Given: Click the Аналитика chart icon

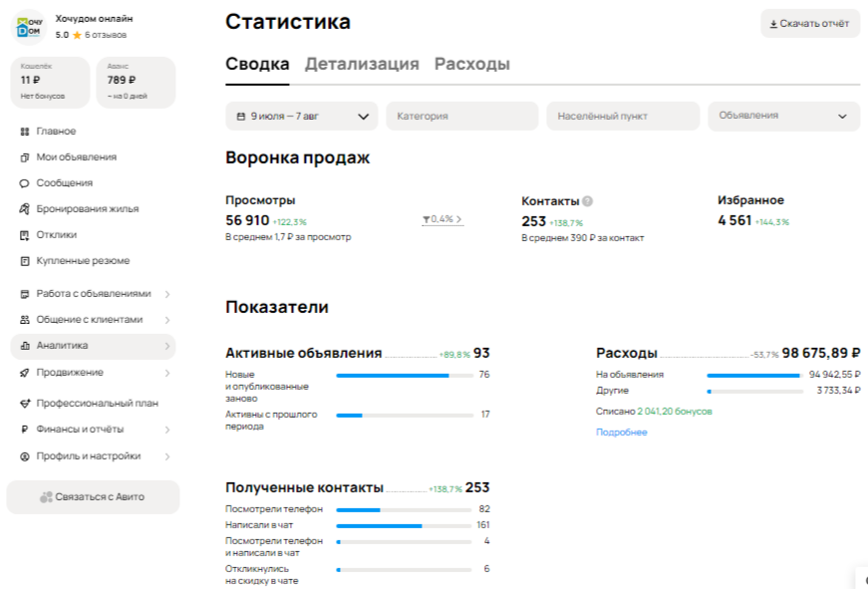Looking at the screenshot, I should pyautogui.click(x=24, y=346).
